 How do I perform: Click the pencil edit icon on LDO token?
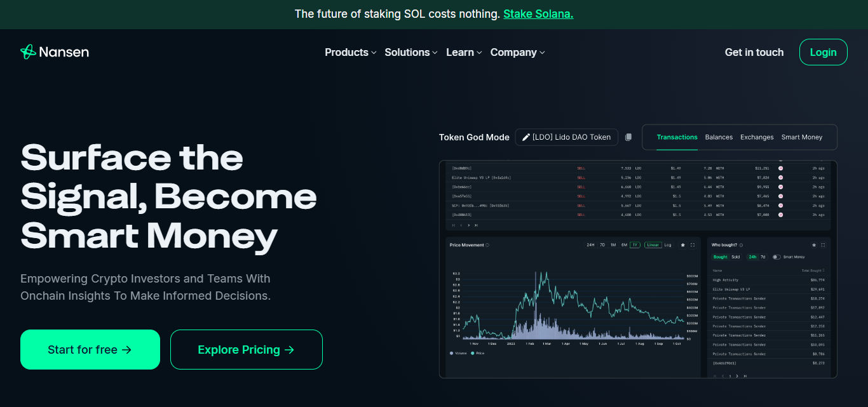tap(526, 137)
